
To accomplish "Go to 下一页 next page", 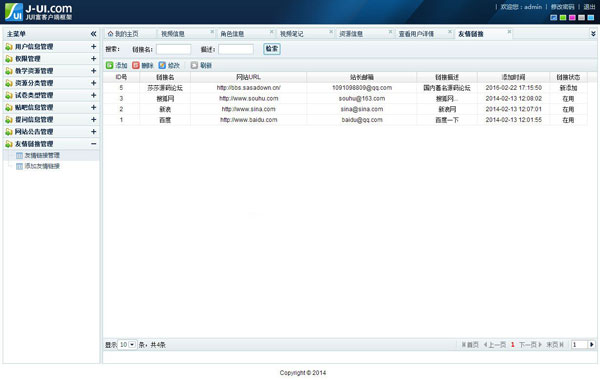I will (x=530, y=345).
